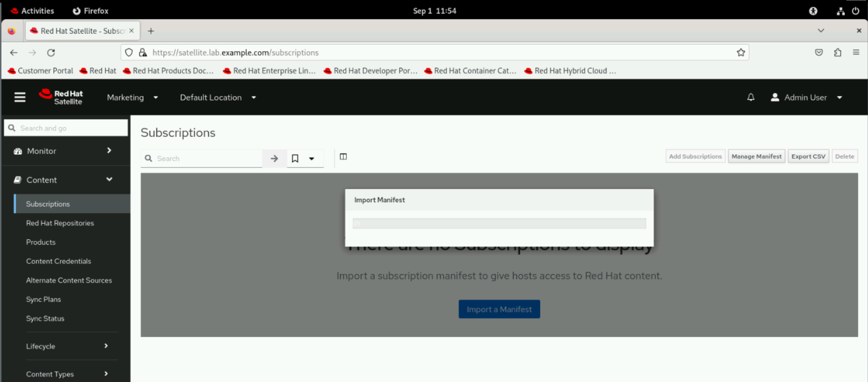The width and height of the screenshot is (868, 382).
Task: Click the browser address bar
Action: (x=435, y=52)
